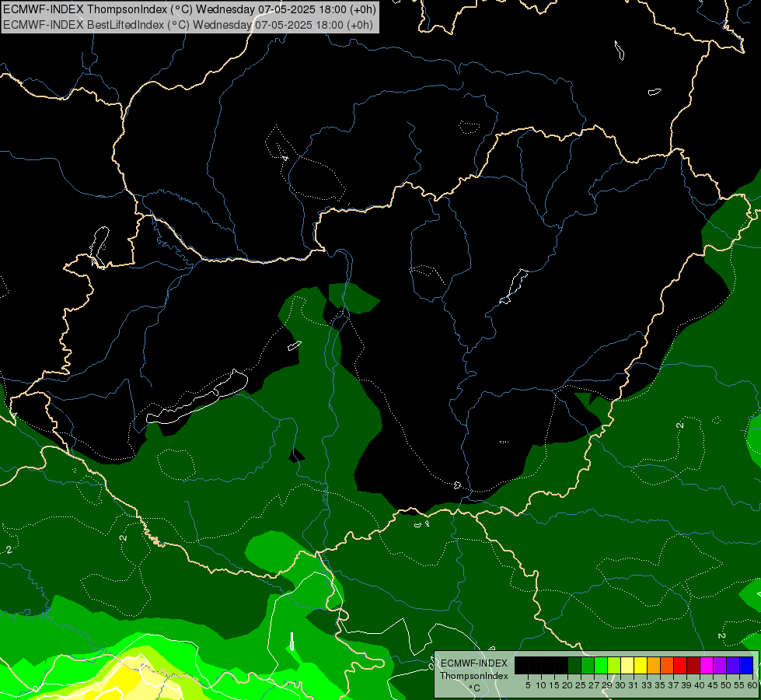Select the blue 55-60 legend swatch

click(746, 665)
